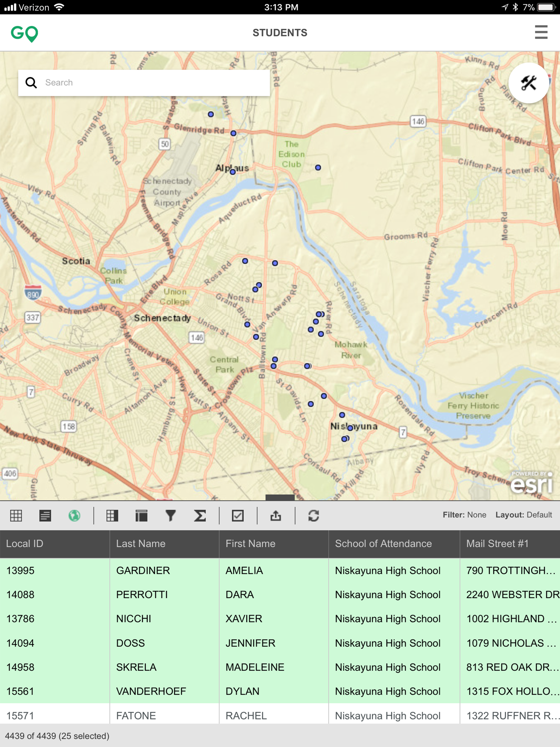Open the layout panel icon
Screen dimensions: 560x747
pos(141,515)
